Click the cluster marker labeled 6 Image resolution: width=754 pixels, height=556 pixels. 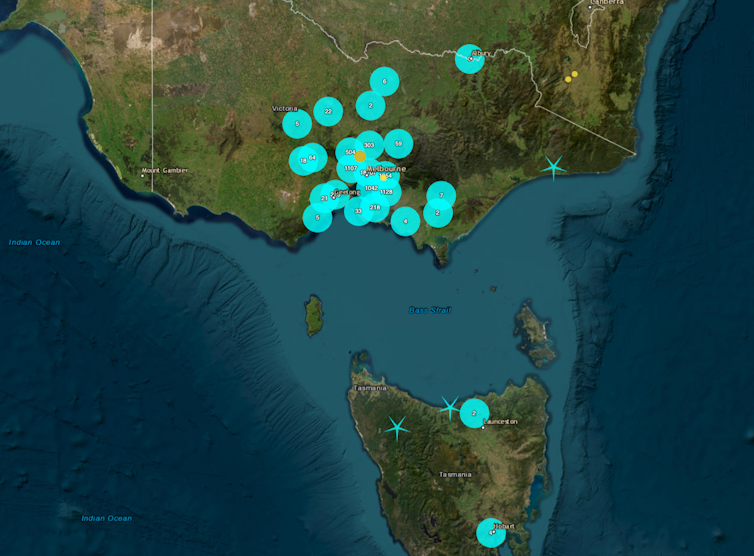[x=384, y=82]
